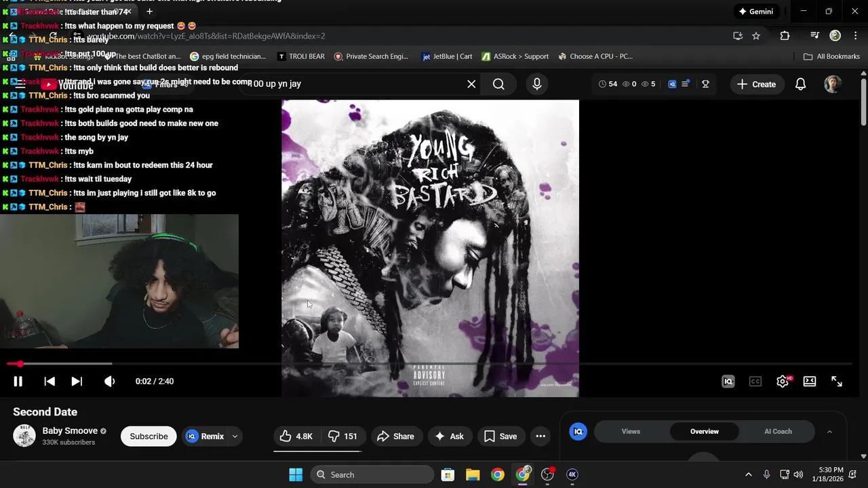Viewport: 868px width, 488px height.
Task: Save the video to a playlist
Action: pos(500,436)
